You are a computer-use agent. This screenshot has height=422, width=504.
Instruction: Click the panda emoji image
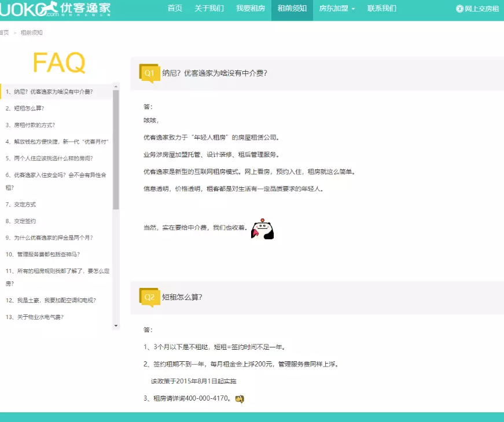pyautogui.click(x=262, y=229)
